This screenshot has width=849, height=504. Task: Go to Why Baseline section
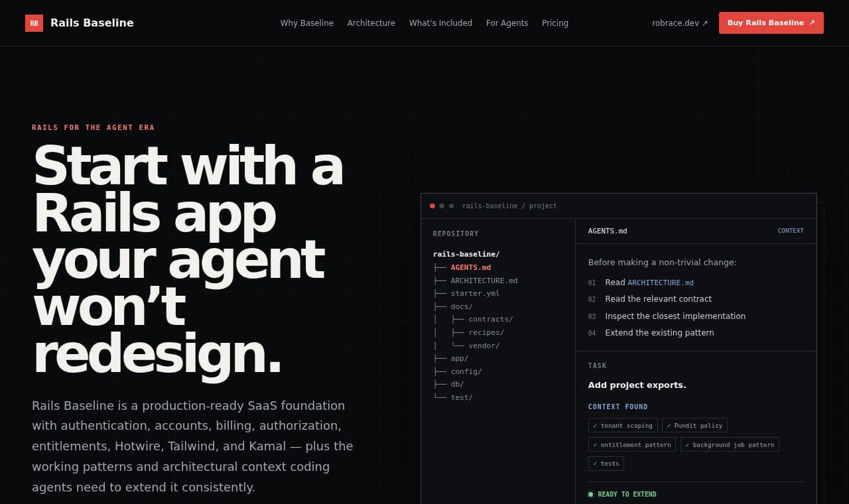(306, 23)
